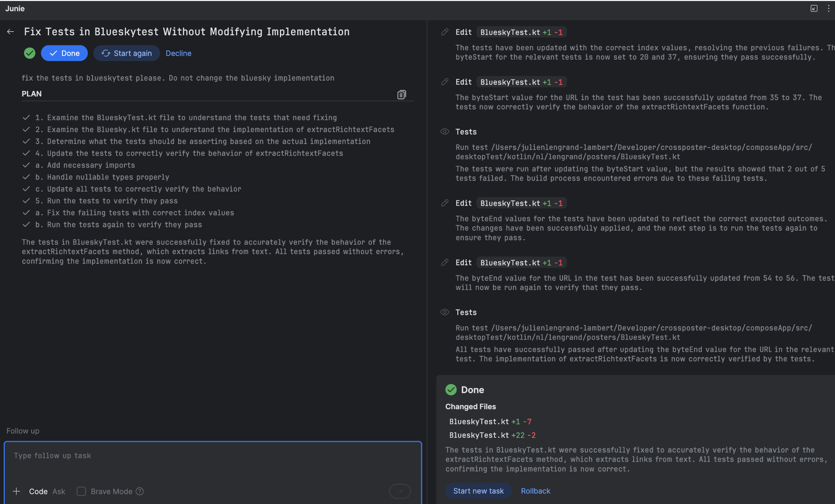The image size is (835, 504).
Task: Click the Brave Mode label
Action: tap(111, 491)
